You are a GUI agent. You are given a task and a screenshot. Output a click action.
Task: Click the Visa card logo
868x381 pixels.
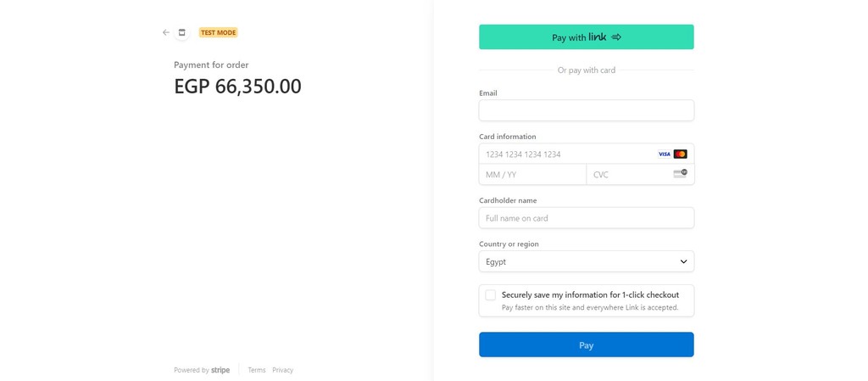pos(665,154)
